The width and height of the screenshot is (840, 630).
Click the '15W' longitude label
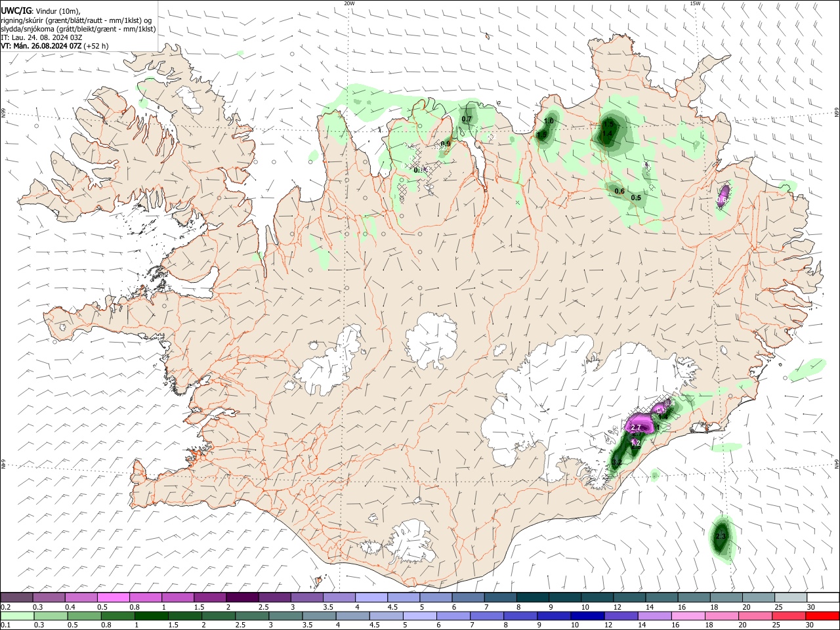(x=695, y=3)
